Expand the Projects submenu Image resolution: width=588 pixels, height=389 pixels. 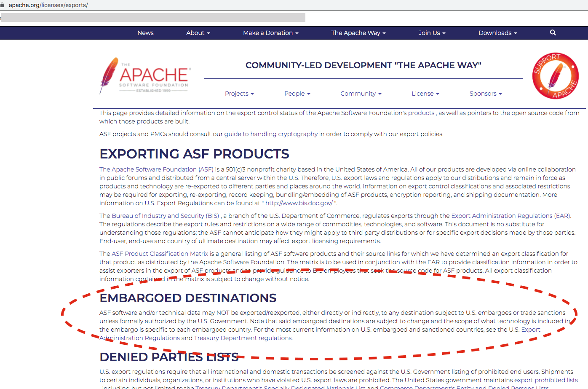[239, 94]
